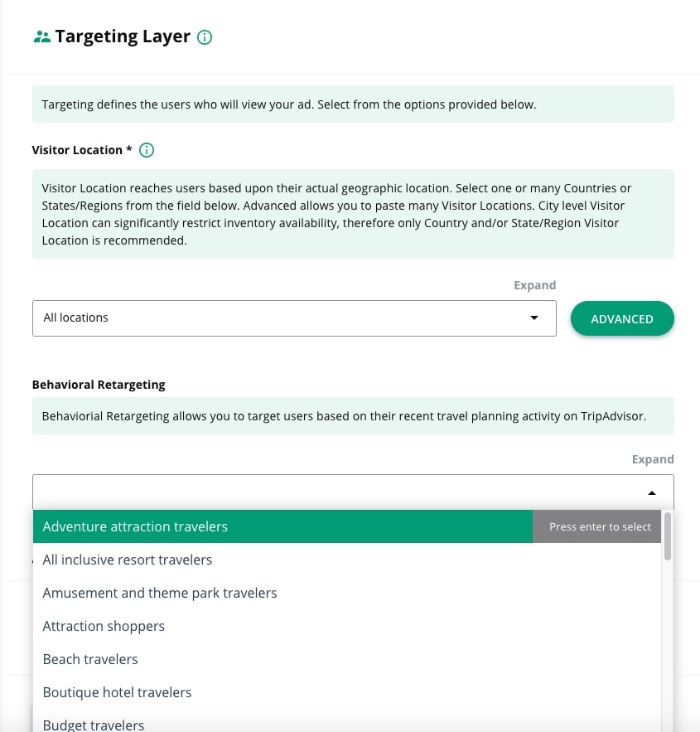700x732 pixels.
Task: Click the Press enter to select label
Action: [600, 526]
